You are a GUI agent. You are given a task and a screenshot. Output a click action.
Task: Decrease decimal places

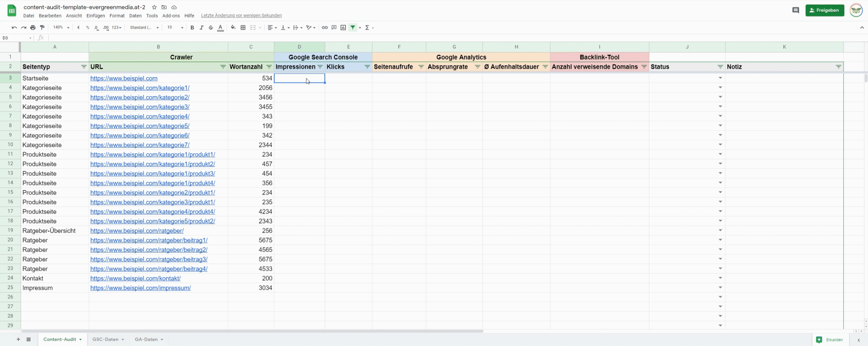point(97,27)
